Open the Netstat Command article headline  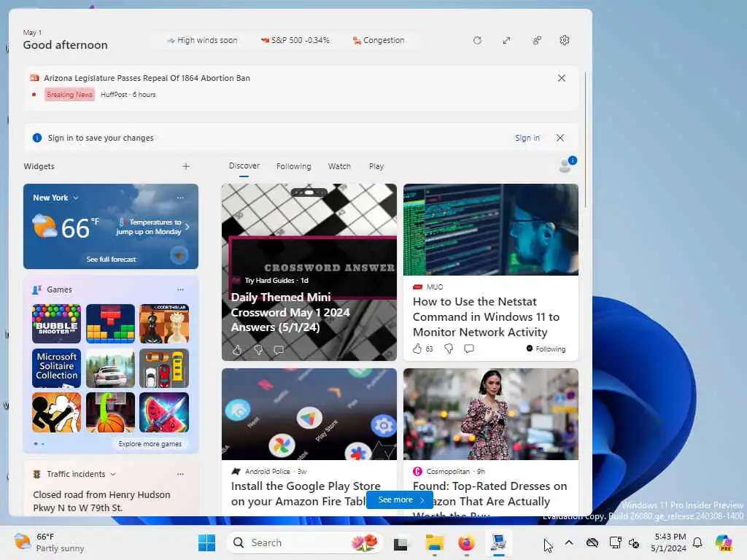486,316
